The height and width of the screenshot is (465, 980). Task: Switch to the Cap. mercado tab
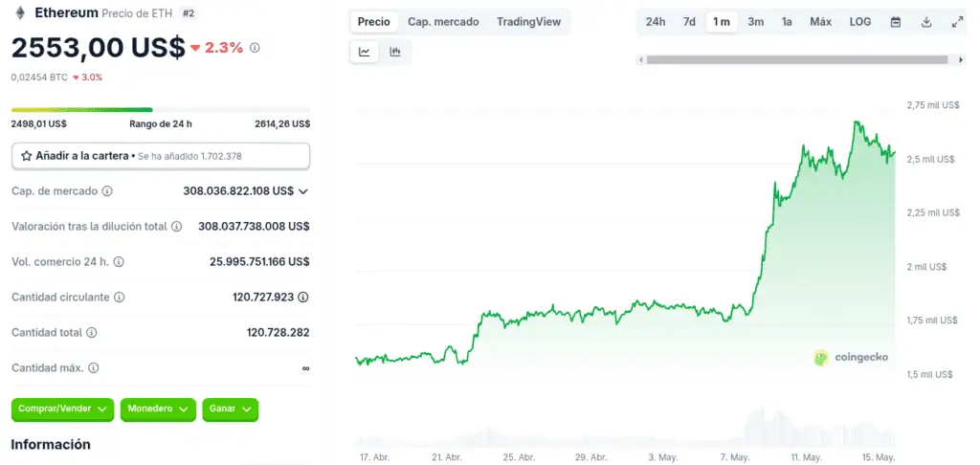pyautogui.click(x=443, y=22)
